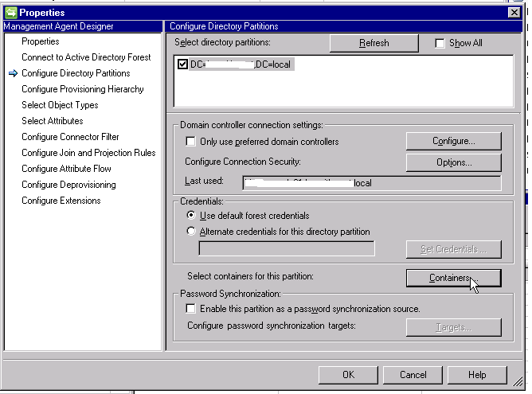This screenshot has width=532, height=394.
Task: Click the Properties window title icon
Action: pos(10,12)
